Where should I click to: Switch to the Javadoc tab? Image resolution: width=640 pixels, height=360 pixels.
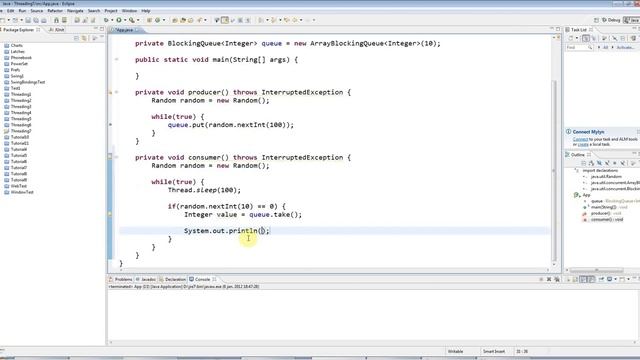click(146, 280)
